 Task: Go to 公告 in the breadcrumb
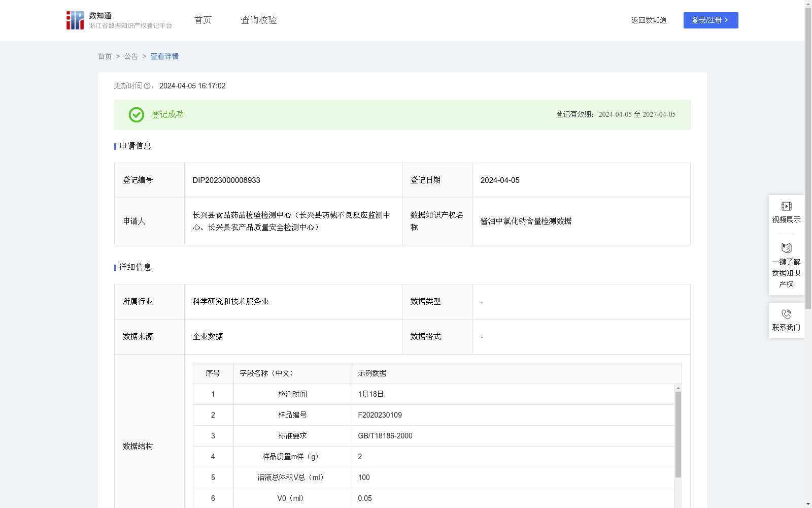point(131,56)
